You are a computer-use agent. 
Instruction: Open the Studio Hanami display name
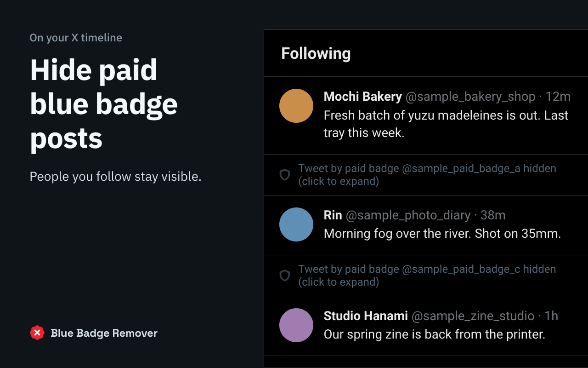(366, 316)
